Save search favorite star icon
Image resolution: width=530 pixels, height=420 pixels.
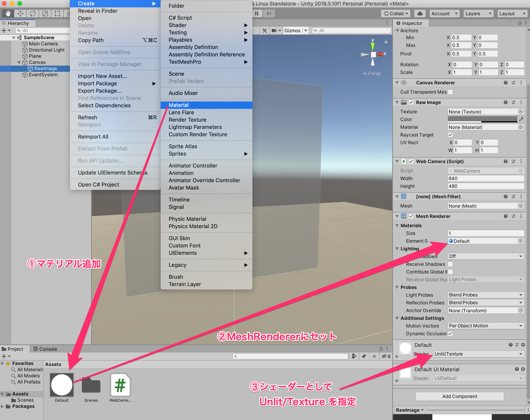375,356
